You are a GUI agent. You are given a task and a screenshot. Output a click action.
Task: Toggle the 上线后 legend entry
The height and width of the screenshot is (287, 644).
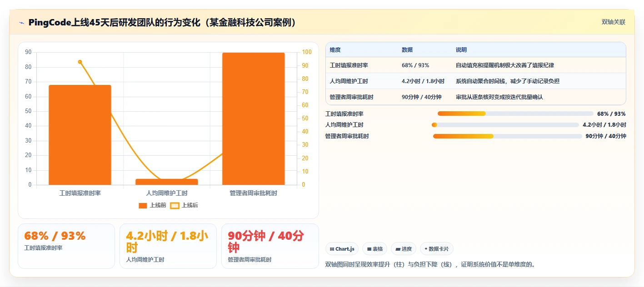[184, 205]
